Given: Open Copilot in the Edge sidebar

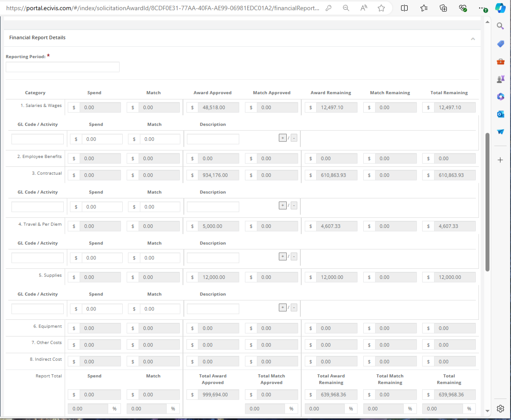Looking at the screenshot, I should (500, 8).
